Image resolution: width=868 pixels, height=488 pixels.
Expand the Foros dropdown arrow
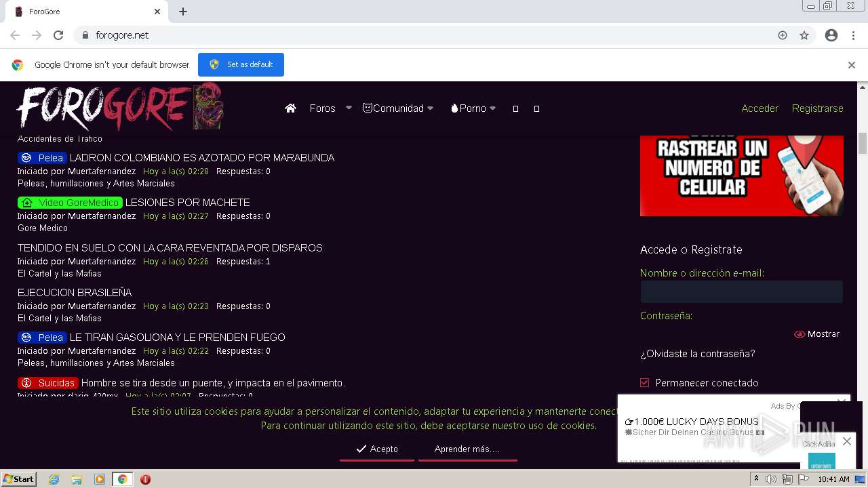[x=349, y=108]
